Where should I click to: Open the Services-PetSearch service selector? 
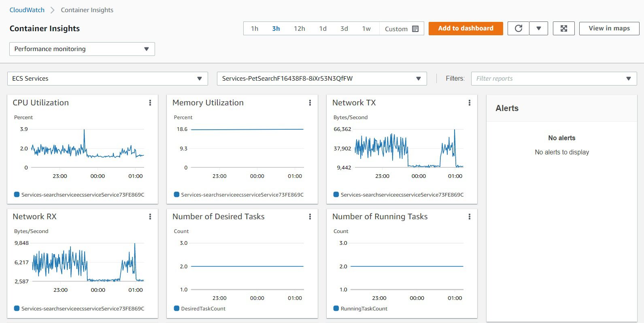322,79
